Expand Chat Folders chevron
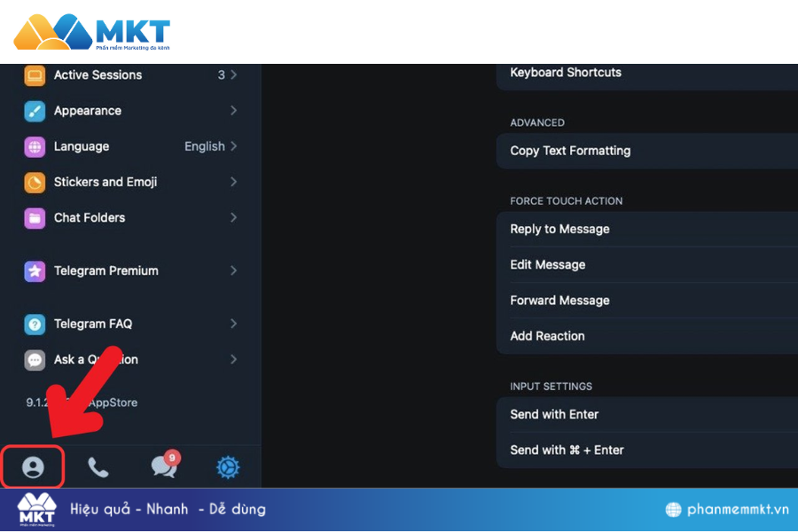Viewport: 798px width, 532px height. [233, 217]
